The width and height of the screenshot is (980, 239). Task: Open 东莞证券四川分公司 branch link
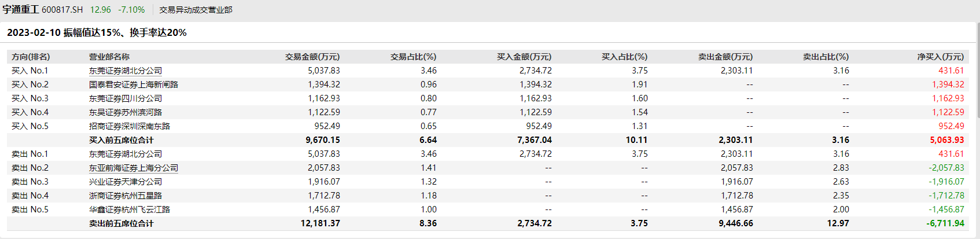[x=125, y=98]
